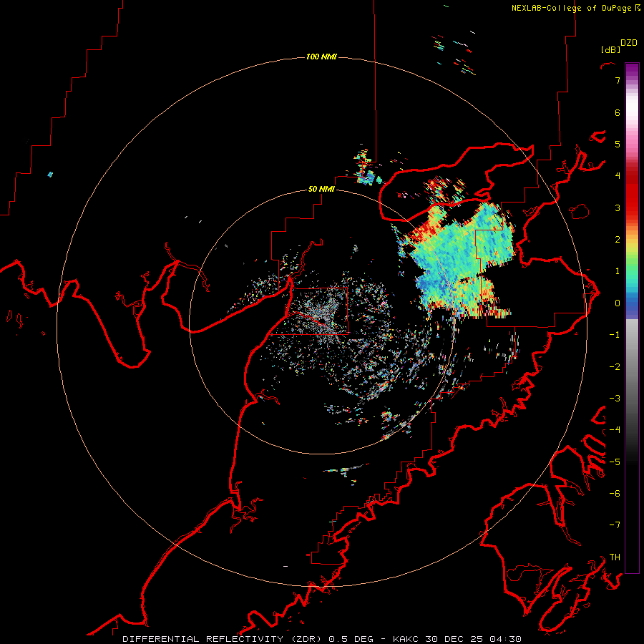
Task: Click the 0 value on color scale
Action: pyautogui.click(x=618, y=303)
